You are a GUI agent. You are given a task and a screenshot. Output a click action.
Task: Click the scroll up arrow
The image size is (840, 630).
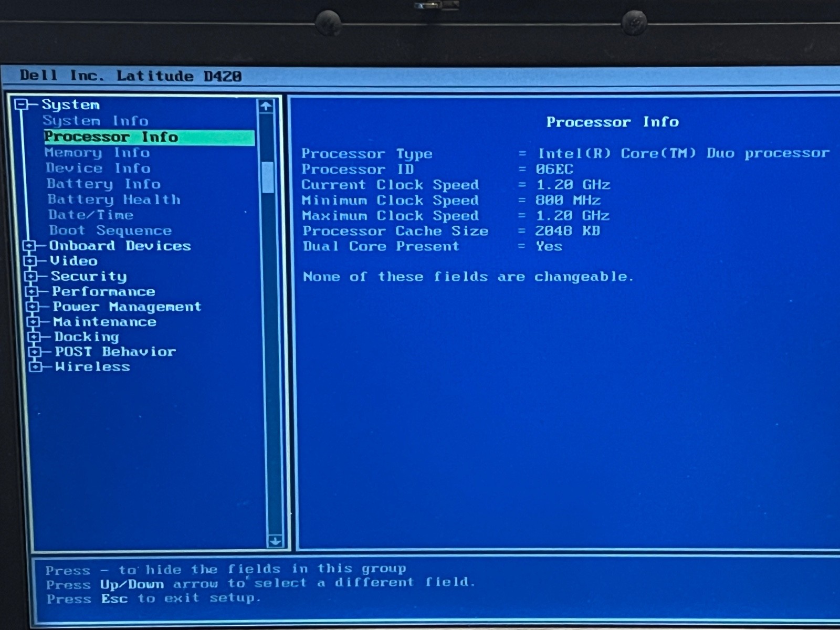coord(266,106)
